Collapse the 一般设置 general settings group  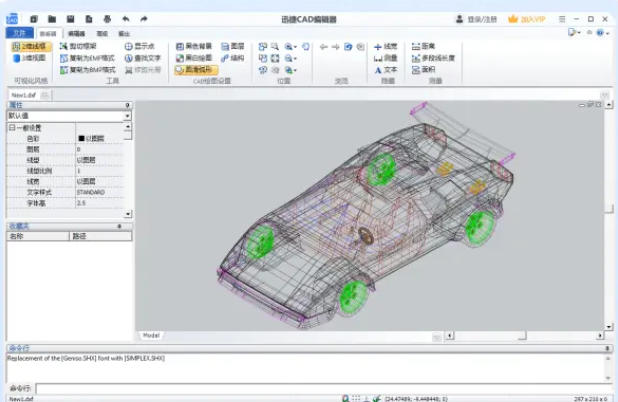pos(11,127)
